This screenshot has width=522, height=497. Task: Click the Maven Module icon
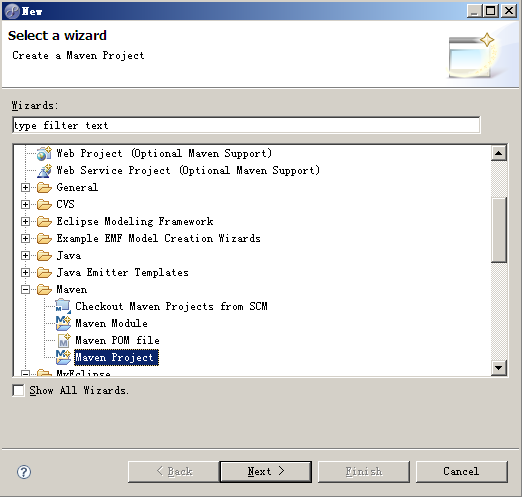click(x=63, y=323)
